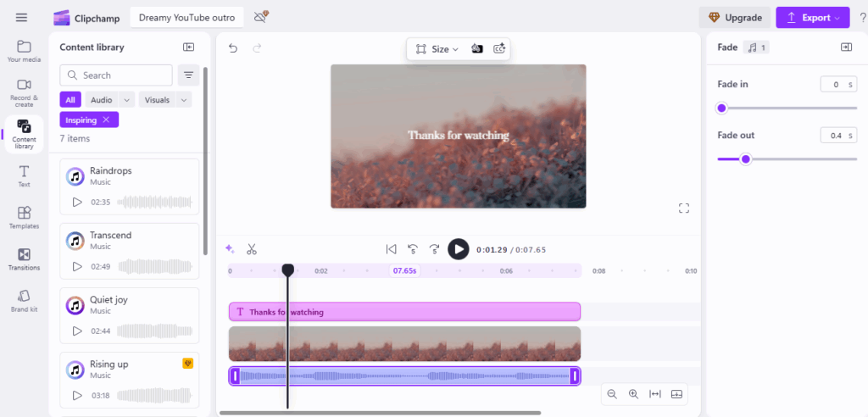Click the Rising up track title
The image size is (868, 417).
pyautogui.click(x=109, y=364)
